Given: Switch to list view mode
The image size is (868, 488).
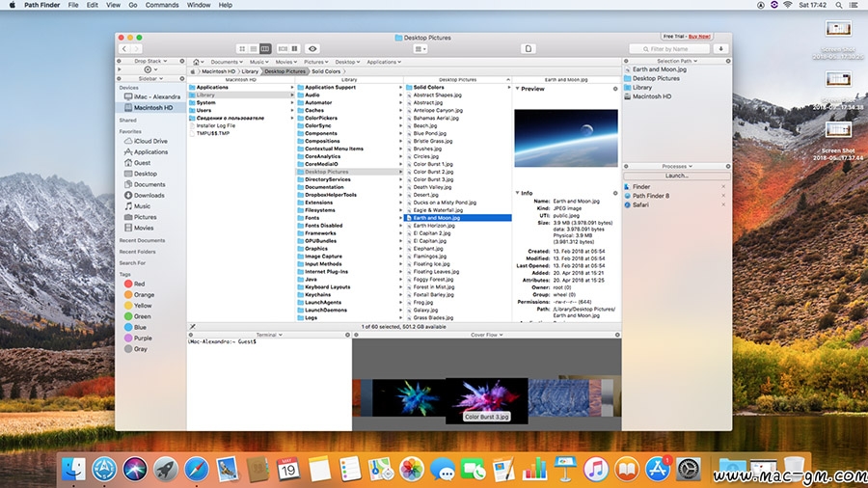Looking at the screenshot, I should point(254,49).
